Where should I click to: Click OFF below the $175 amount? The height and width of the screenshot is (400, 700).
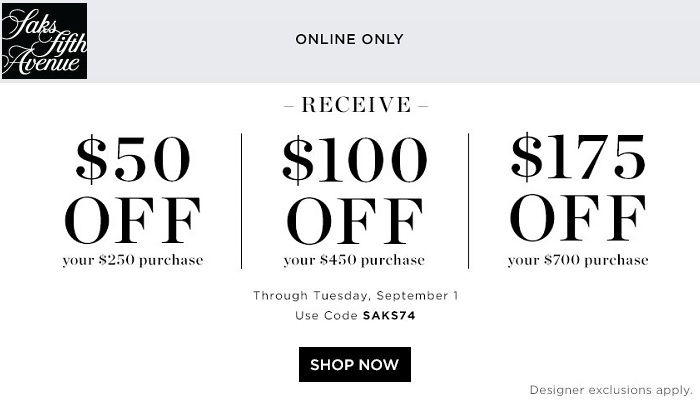pyautogui.click(x=578, y=220)
